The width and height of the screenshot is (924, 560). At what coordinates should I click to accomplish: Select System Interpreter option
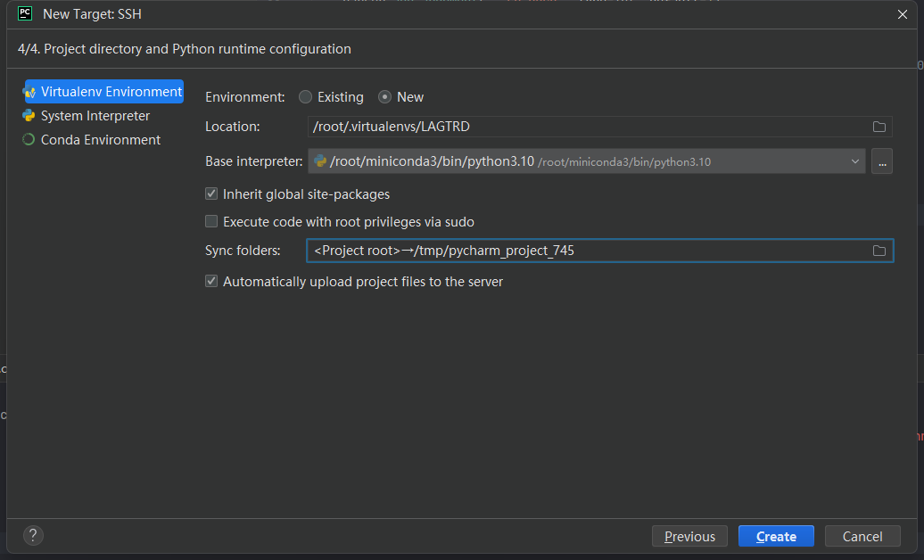tap(95, 116)
